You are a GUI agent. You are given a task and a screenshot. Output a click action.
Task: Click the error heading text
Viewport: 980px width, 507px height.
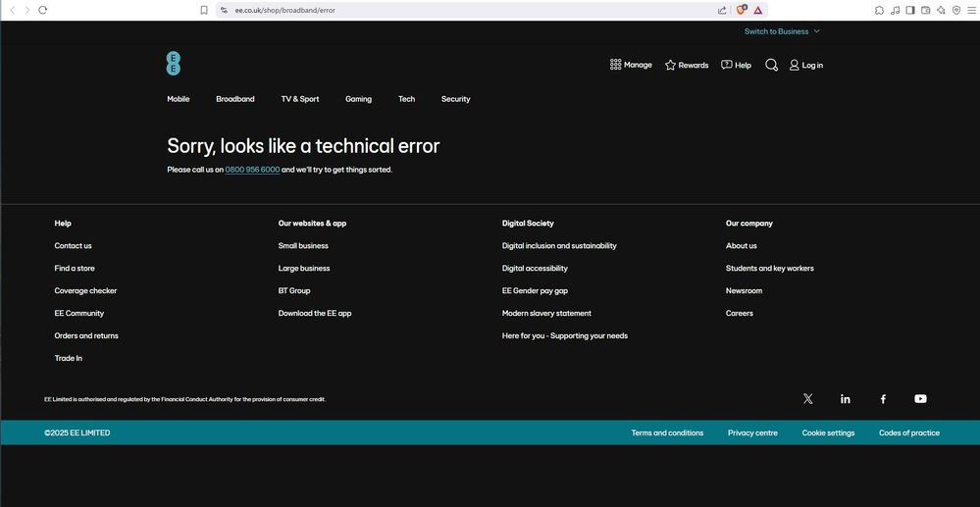[303, 146]
